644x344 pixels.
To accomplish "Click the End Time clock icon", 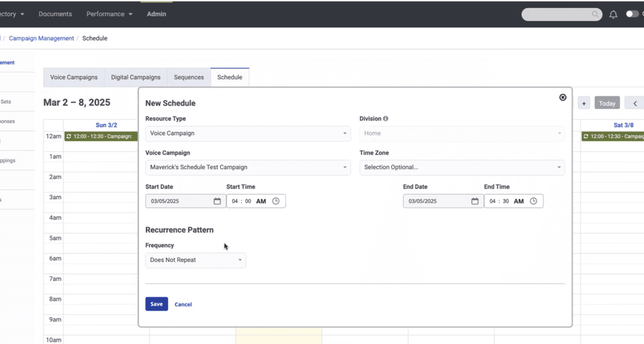I will pyautogui.click(x=533, y=201).
